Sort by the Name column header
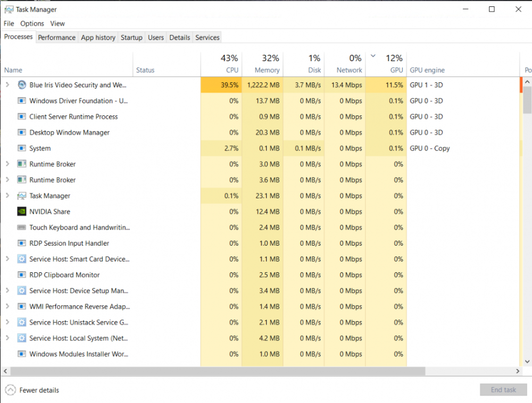Image resolution: width=532 pixels, height=403 pixels. pyautogui.click(x=66, y=64)
